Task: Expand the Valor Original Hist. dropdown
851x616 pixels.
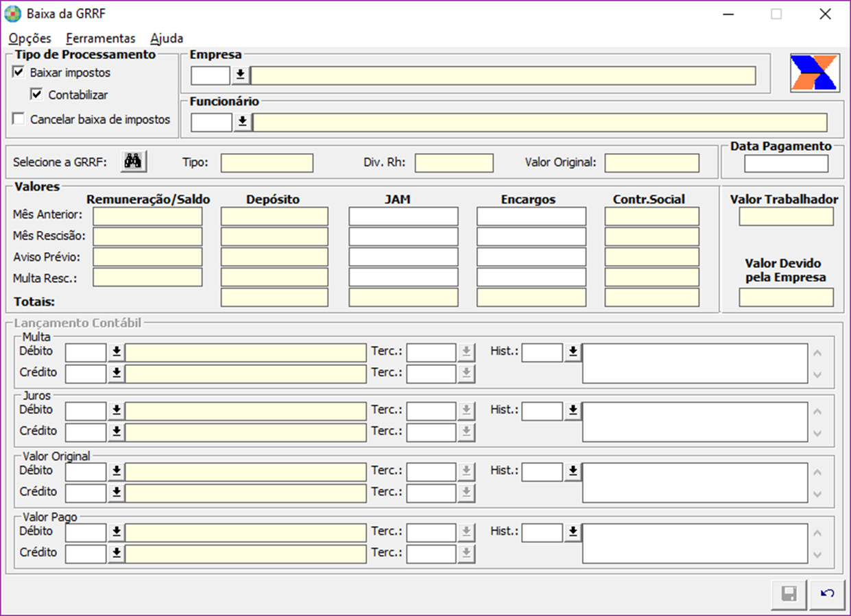Action: [573, 471]
